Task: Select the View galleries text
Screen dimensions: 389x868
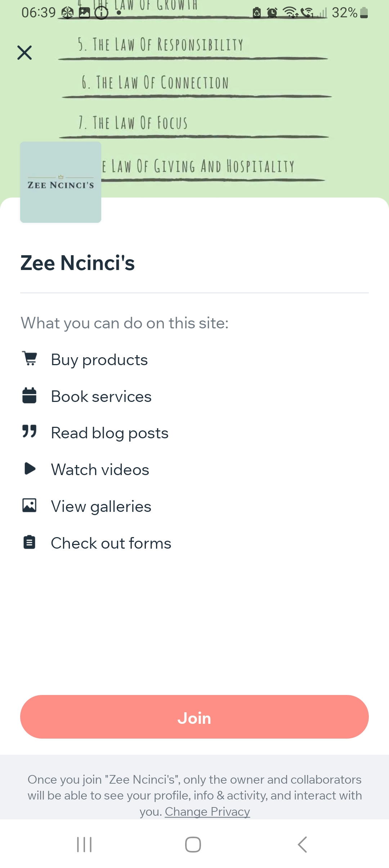Action: (101, 506)
